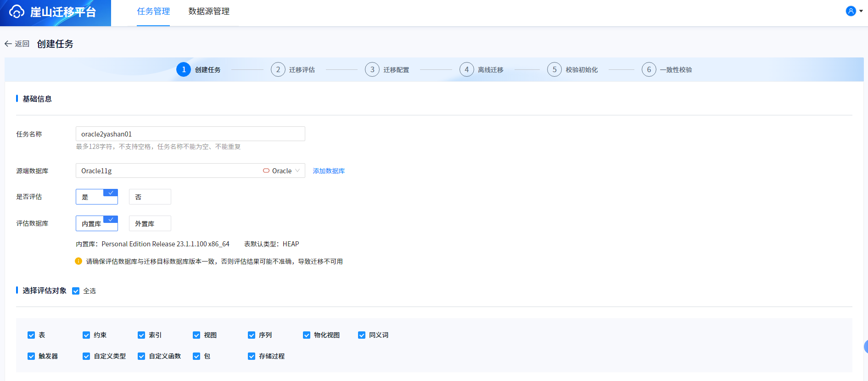Image resolution: width=868 pixels, height=381 pixels.
Task: Uncheck the 自定义类型 checkbox
Action: 86,356
